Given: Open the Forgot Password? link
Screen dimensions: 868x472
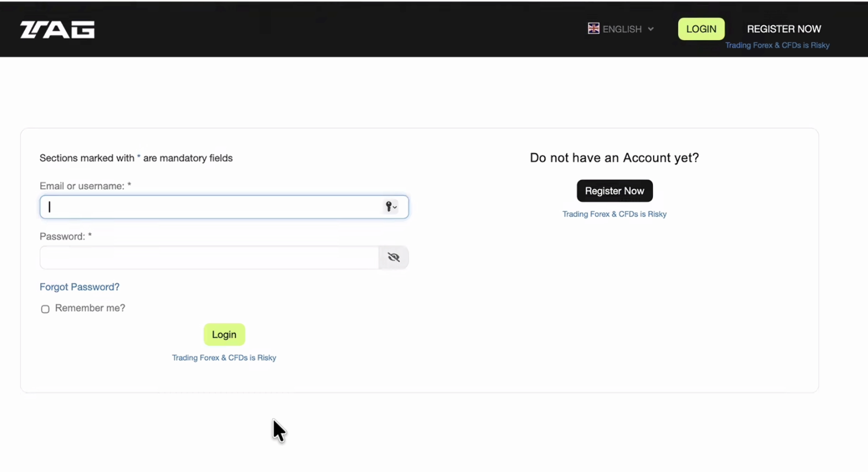Looking at the screenshot, I should pos(79,287).
